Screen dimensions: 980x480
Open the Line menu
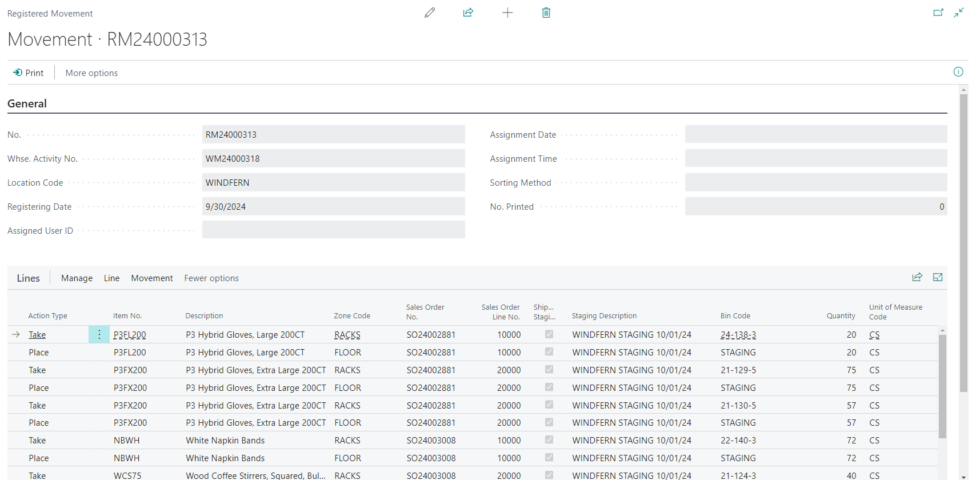click(x=112, y=278)
